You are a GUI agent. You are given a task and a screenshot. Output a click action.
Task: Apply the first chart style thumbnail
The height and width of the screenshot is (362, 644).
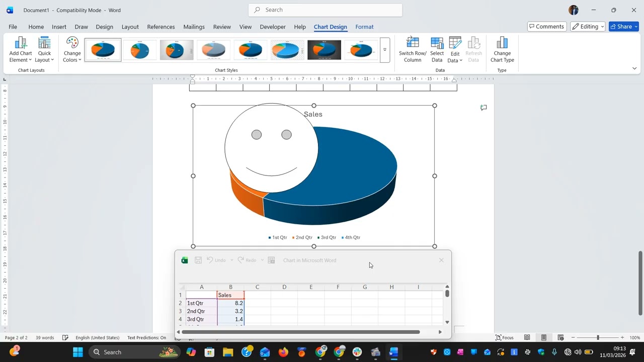[103, 50]
